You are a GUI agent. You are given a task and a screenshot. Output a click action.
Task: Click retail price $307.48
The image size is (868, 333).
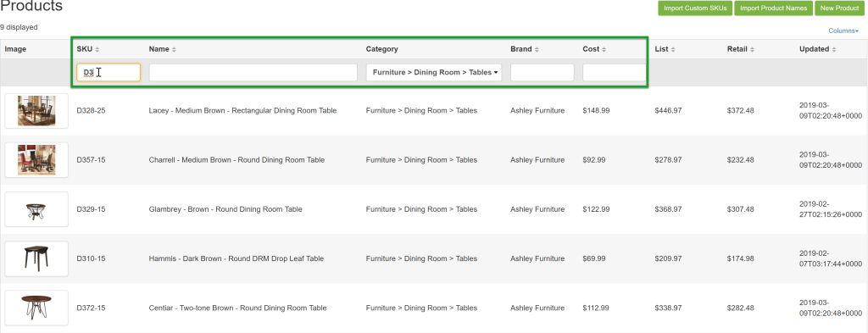(741, 209)
